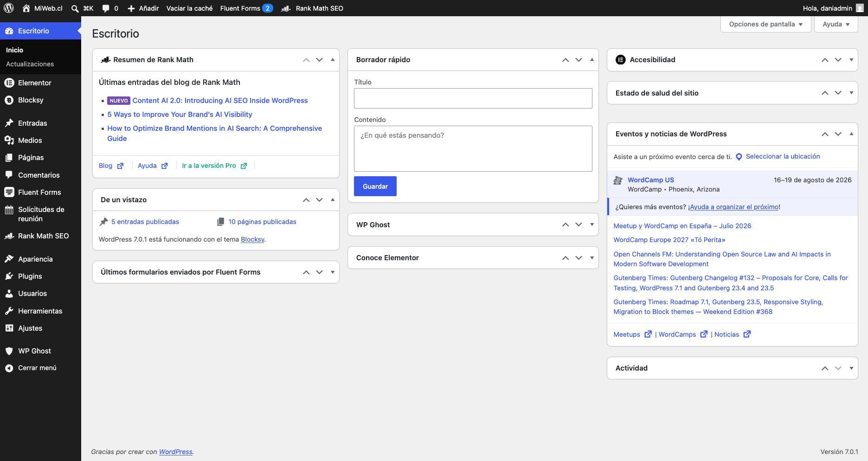The image size is (868, 461).
Task: Click the Blocksy theme link
Action: pyautogui.click(x=252, y=239)
